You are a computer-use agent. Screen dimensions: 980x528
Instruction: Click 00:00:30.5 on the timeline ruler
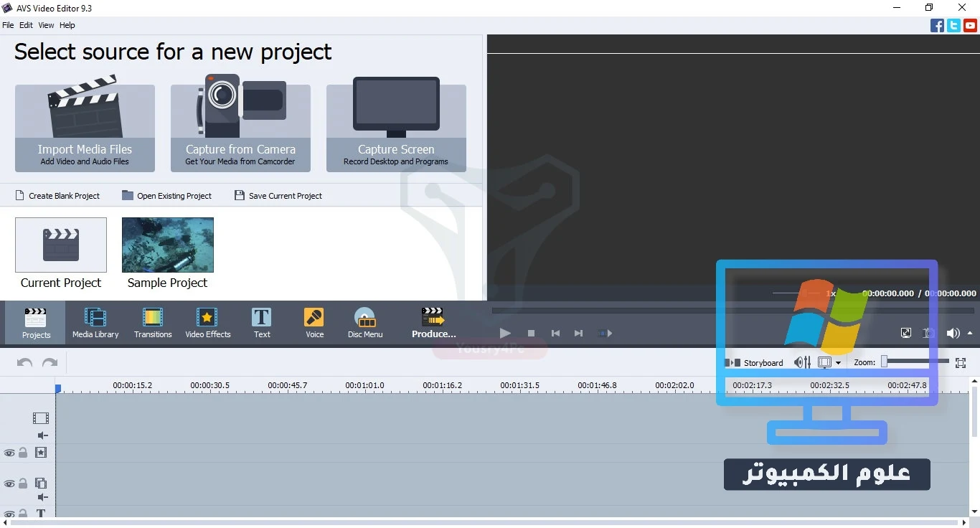pos(209,385)
